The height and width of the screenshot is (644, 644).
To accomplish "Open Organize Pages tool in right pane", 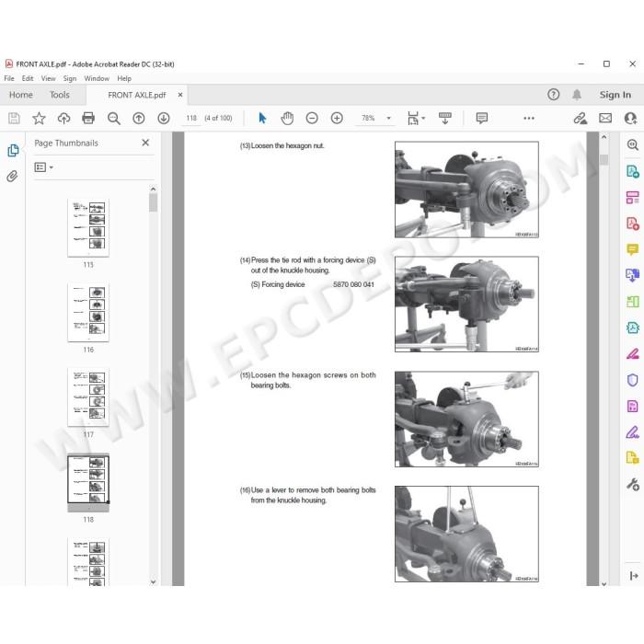I will 633,302.
